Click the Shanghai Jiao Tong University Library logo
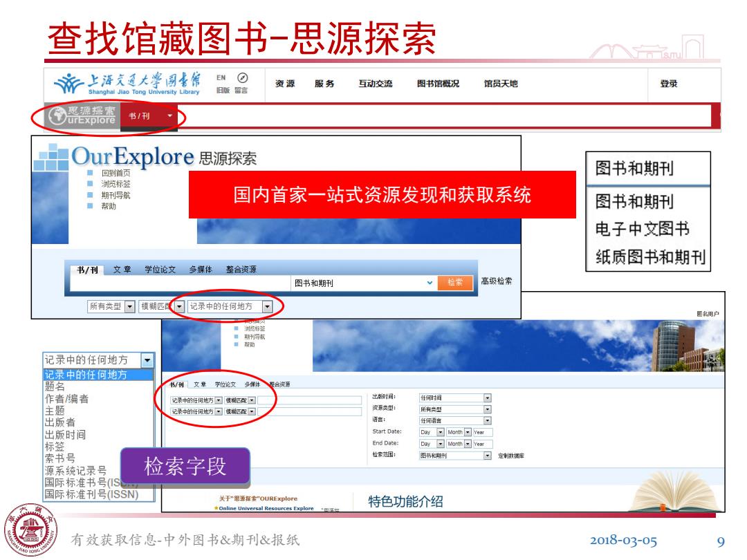 (127, 84)
